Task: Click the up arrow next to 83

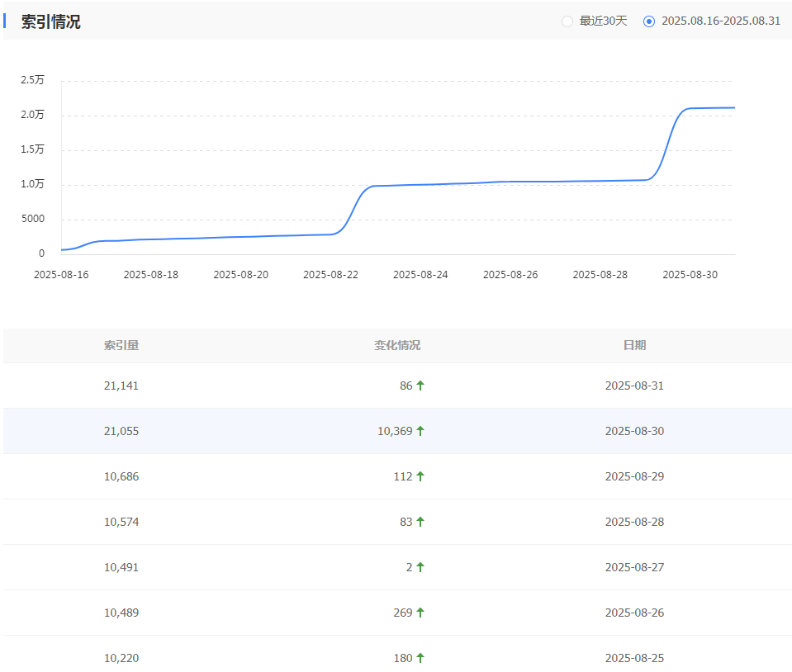Action: 420,521
